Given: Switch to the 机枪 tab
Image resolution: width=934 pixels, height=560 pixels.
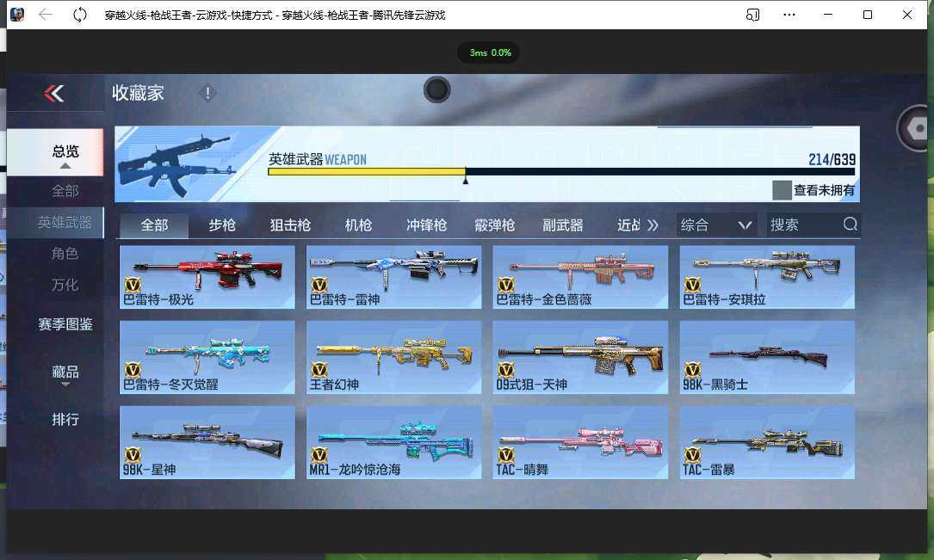Looking at the screenshot, I should pos(358,225).
